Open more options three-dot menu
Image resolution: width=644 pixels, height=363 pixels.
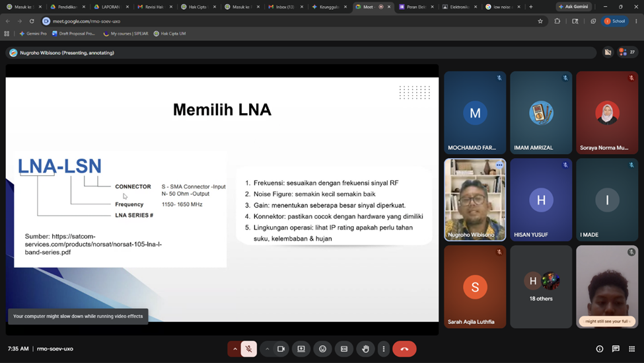tap(384, 349)
